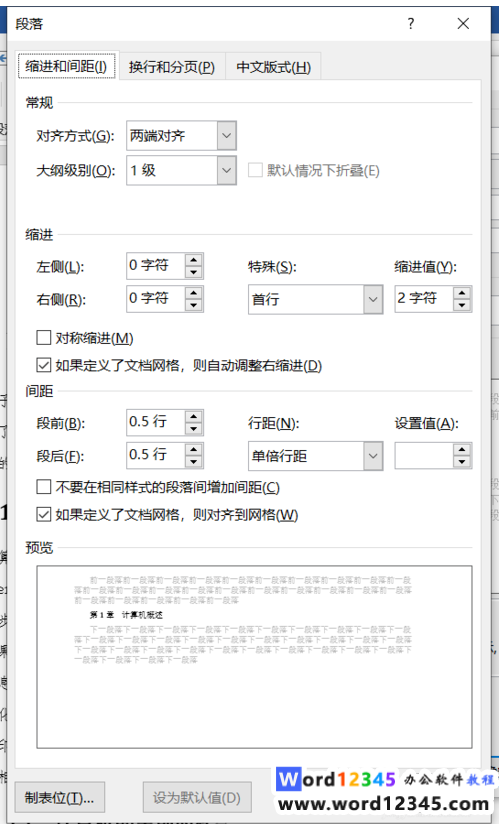The height and width of the screenshot is (824, 499).
Task: Close the 段落 dialog
Action: (x=463, y=24)
